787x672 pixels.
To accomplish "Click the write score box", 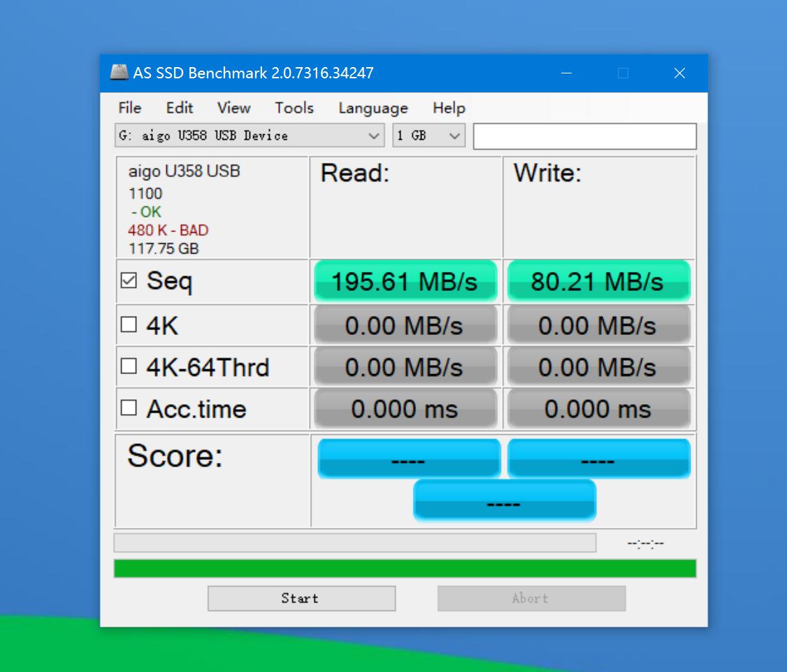I will point(599,458).
